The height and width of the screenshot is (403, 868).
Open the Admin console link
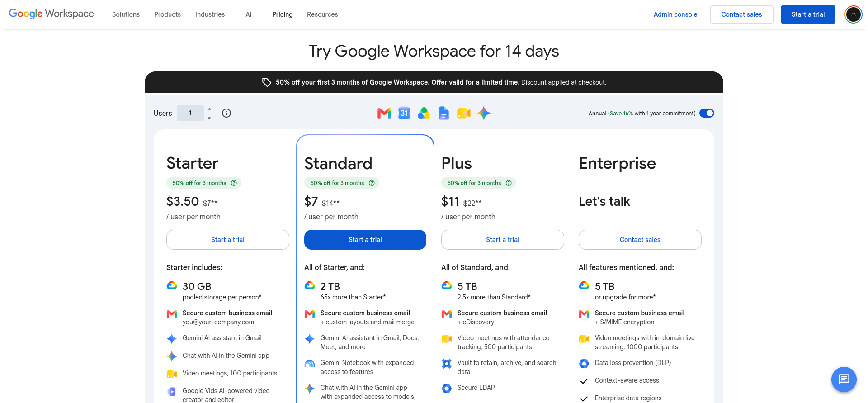click(x=675, y=14)
